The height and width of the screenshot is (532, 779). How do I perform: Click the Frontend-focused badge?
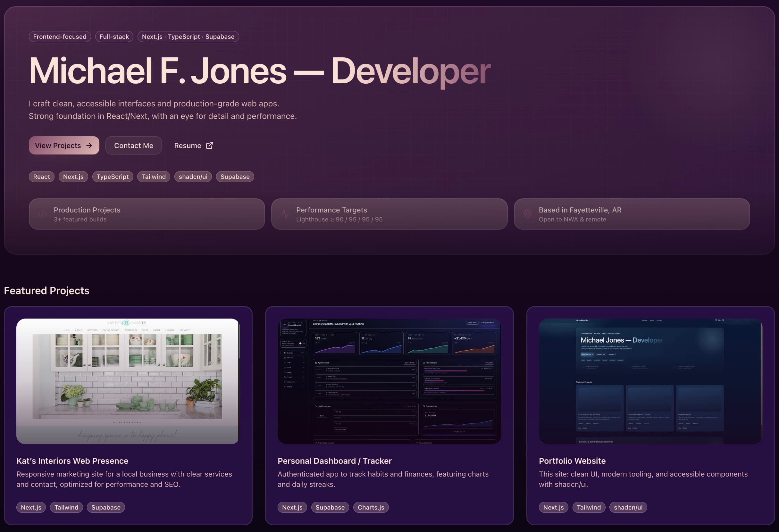pos(60,37)
